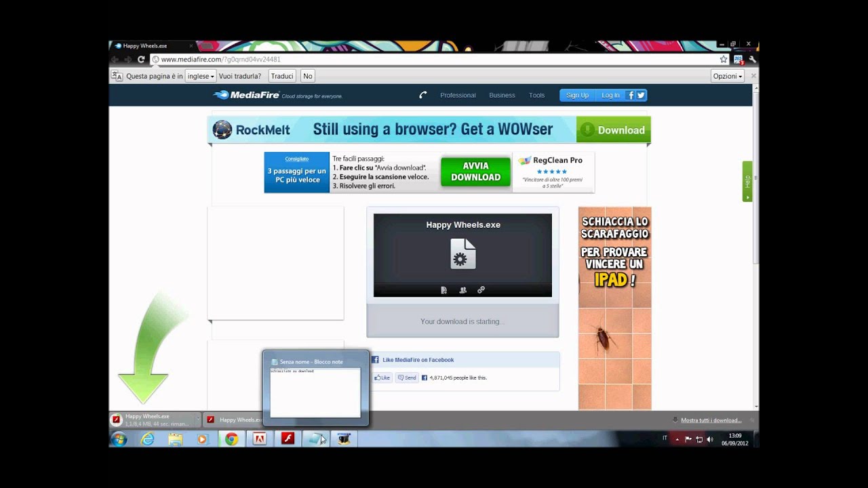
Task: Open the network tray icon
Action: 699,439
